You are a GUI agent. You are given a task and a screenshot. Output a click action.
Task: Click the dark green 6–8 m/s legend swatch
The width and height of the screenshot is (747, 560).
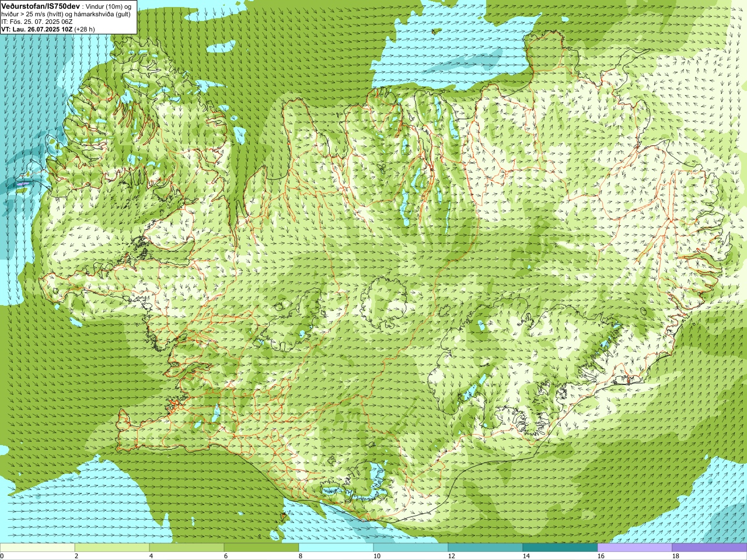[x=261, y=548]
